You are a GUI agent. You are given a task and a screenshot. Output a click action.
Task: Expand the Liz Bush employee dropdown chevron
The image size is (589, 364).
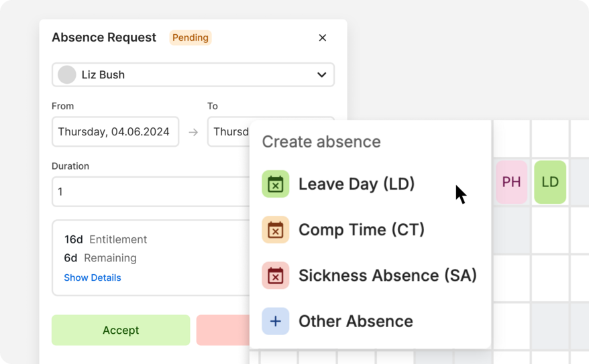(321, 74)
